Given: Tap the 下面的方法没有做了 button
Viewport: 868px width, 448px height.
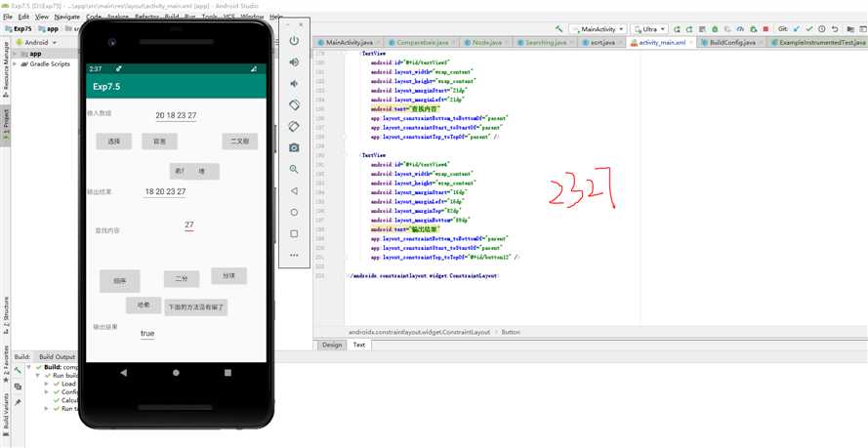Looking at the screenshot, I should (x=196, y=307).
